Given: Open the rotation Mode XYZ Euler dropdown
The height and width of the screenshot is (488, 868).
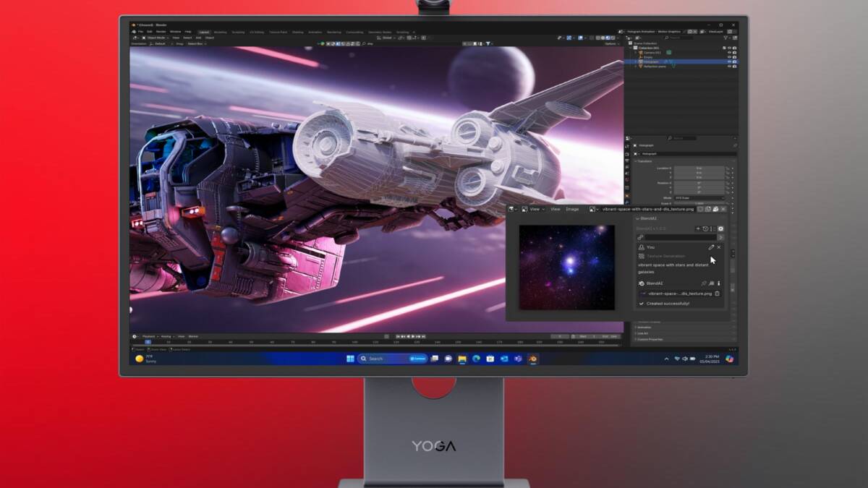Looking at the screenshot, I should click(699, 197).
